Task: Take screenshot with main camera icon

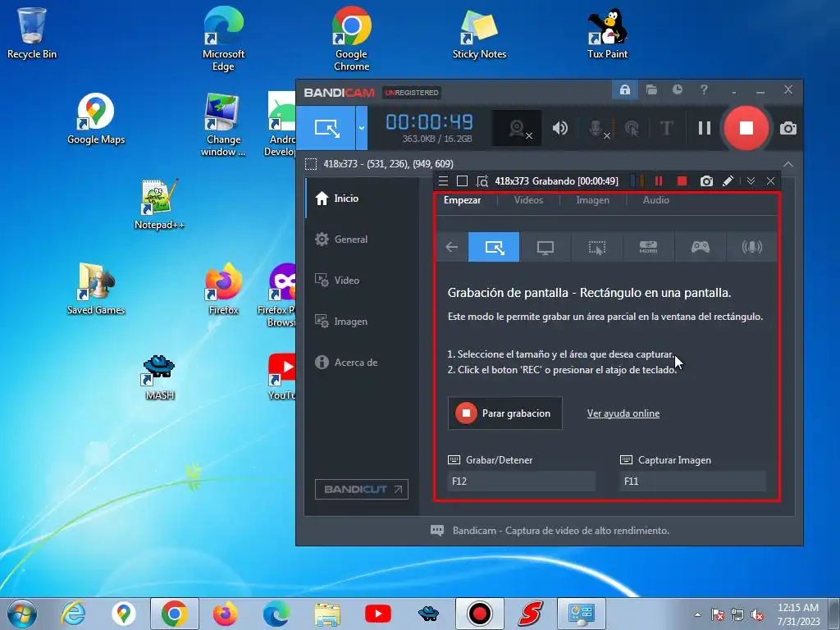Action: [788, 129]
